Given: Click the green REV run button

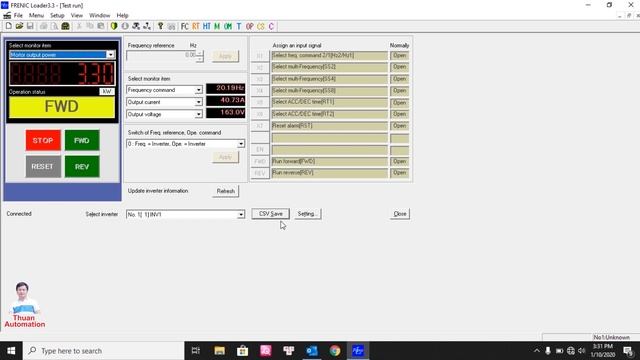Looking at the screenshot, I should tap(82, 167).
